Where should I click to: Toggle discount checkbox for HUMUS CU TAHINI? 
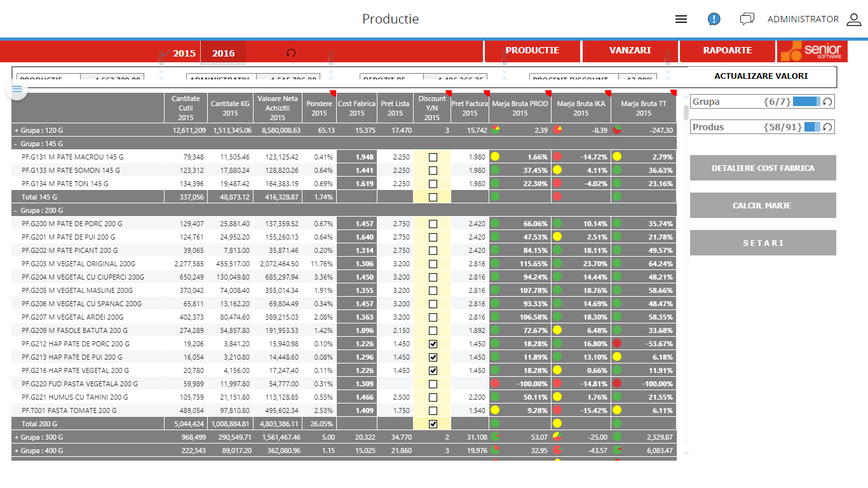click(433, 397)
